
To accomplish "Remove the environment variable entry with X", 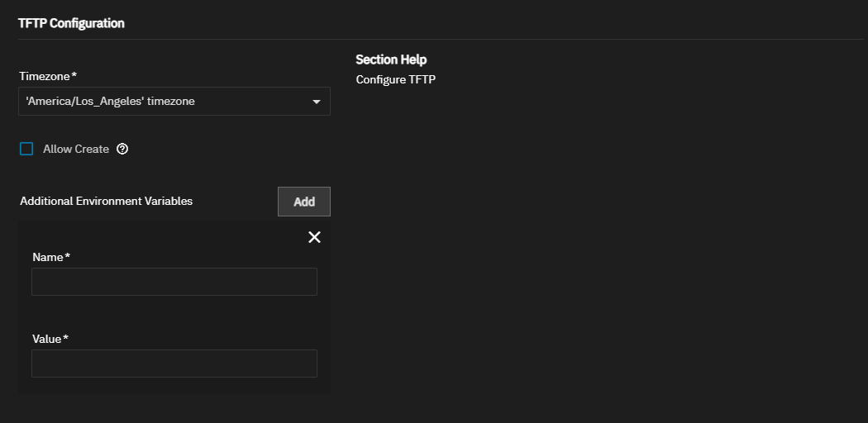I will (314, 237).
